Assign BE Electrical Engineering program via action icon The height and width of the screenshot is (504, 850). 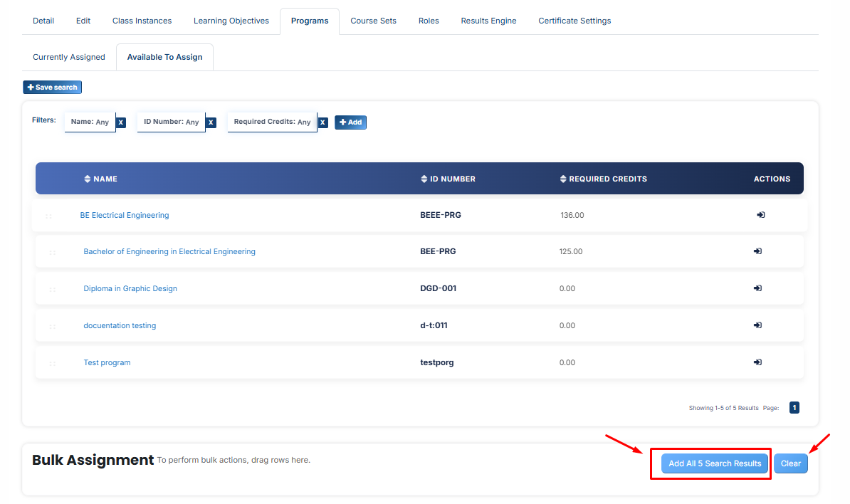(760, 215)
